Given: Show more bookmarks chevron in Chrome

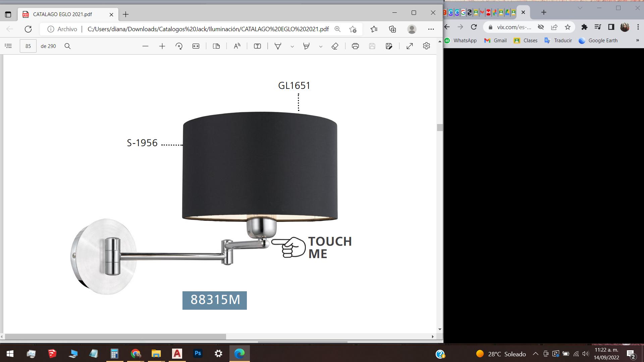Looking at the screenshot, I should point(637,41).
